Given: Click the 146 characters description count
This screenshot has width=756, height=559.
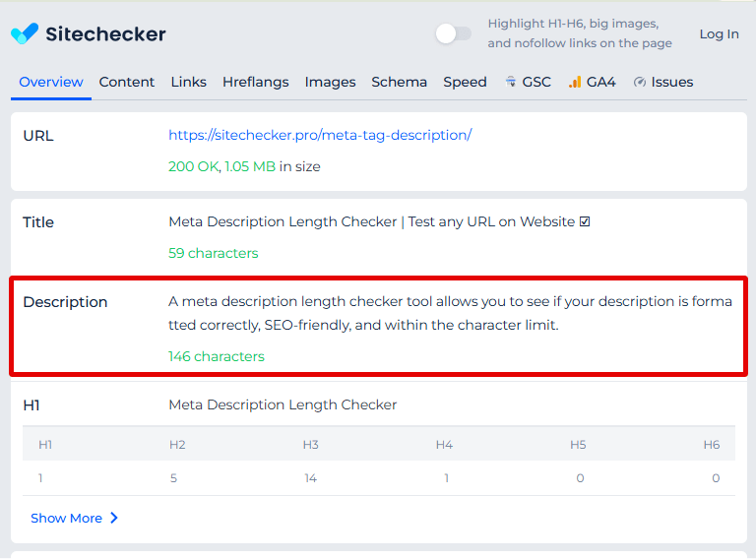Looking at the screenshot, I should pyautogui.click(x=217, y=356).
